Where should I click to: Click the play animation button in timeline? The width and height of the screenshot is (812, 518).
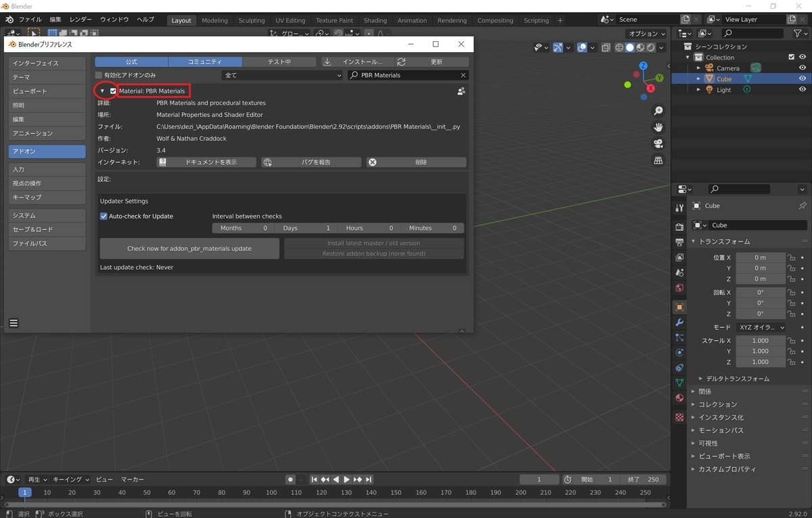coord(346,479)
